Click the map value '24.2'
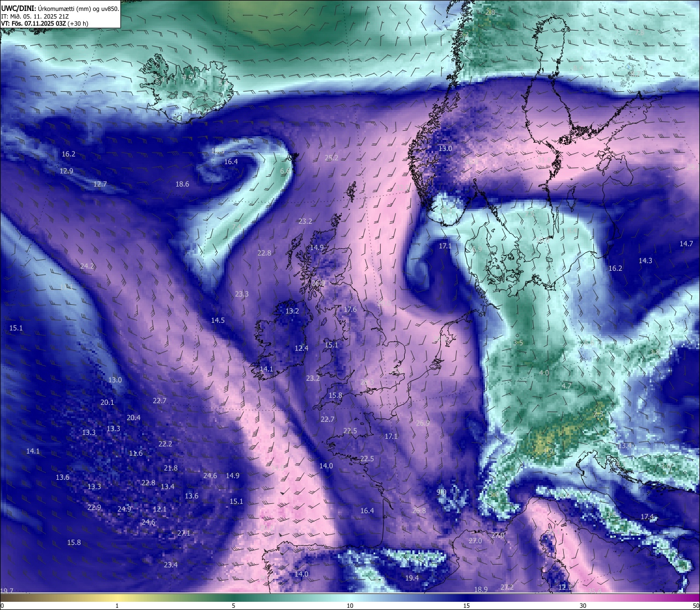The height and width of the screenshot is (610, 700). [87, 266]
